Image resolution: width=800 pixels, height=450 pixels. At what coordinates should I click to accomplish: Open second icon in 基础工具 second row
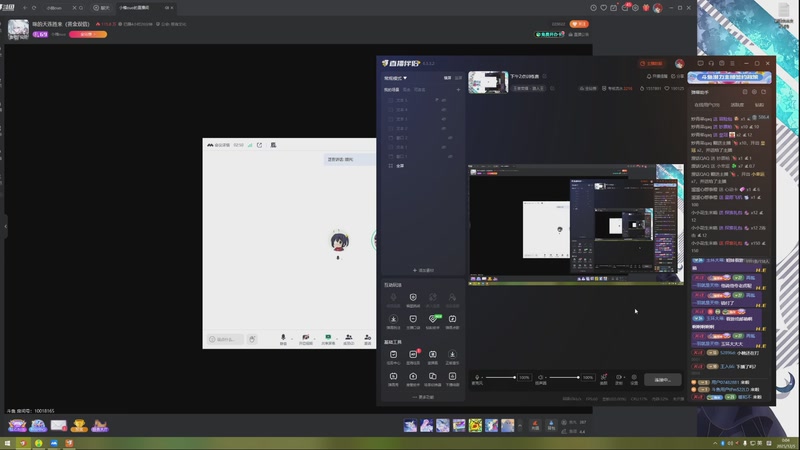pyautogui.click(x=413, y=379)
